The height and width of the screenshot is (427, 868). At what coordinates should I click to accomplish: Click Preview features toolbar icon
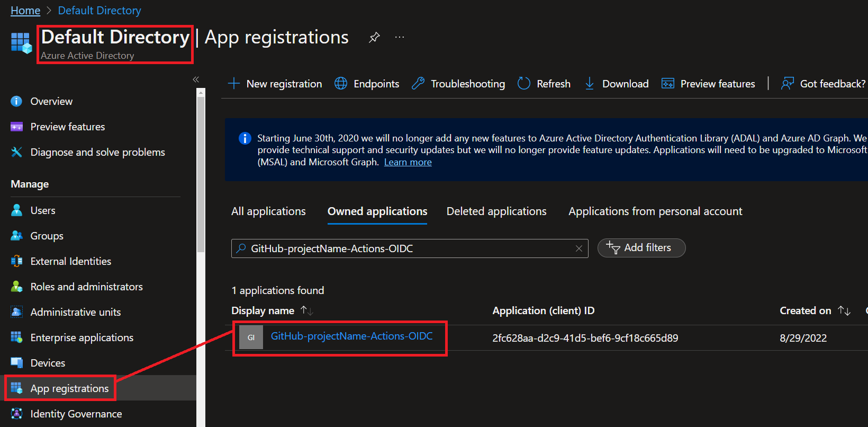tap(668, 84)
